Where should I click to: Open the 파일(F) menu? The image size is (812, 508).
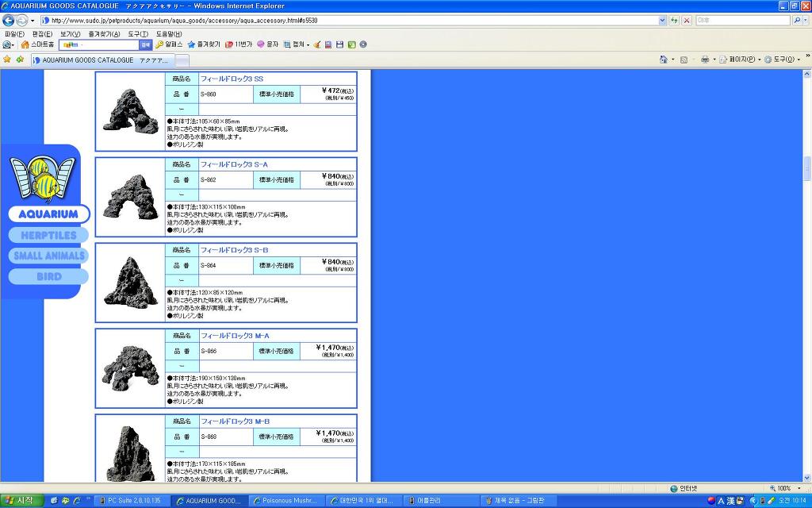pos(14,33)
